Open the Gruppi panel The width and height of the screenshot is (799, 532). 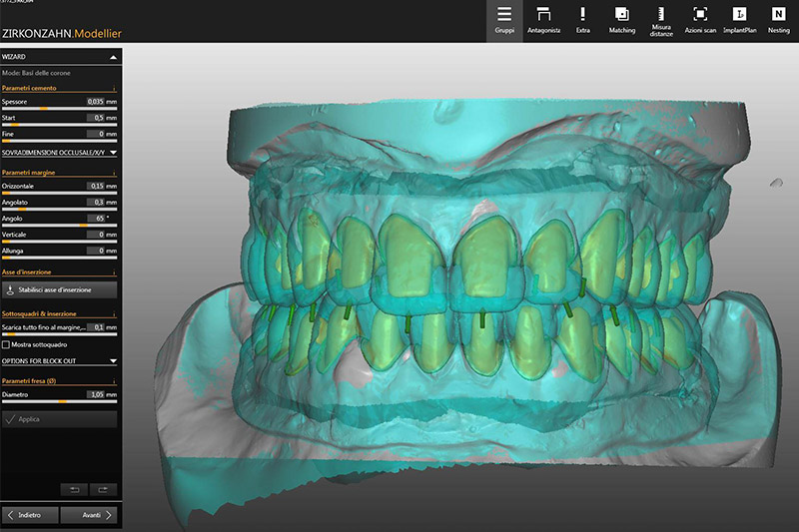504,21
